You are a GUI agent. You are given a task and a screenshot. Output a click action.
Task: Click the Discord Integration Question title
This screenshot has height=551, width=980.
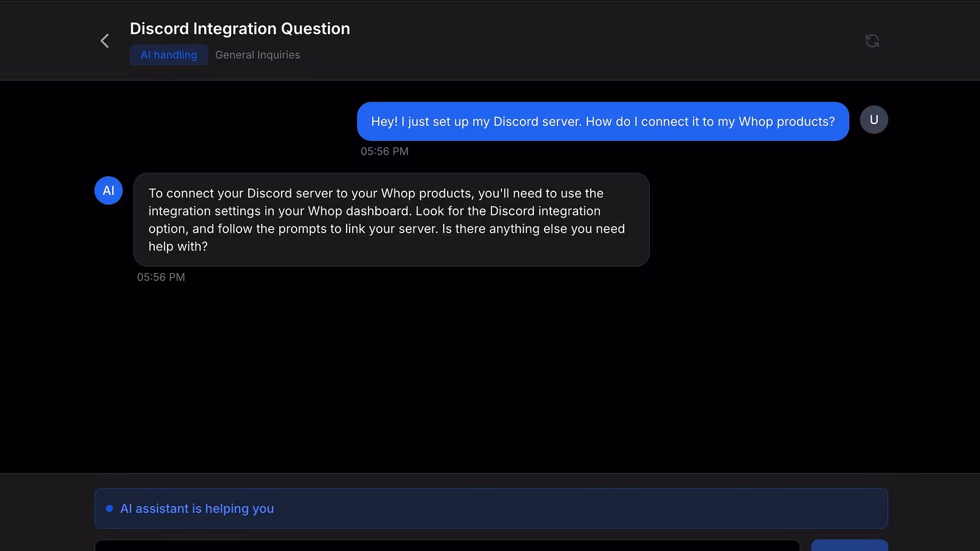tap(239, 29)
